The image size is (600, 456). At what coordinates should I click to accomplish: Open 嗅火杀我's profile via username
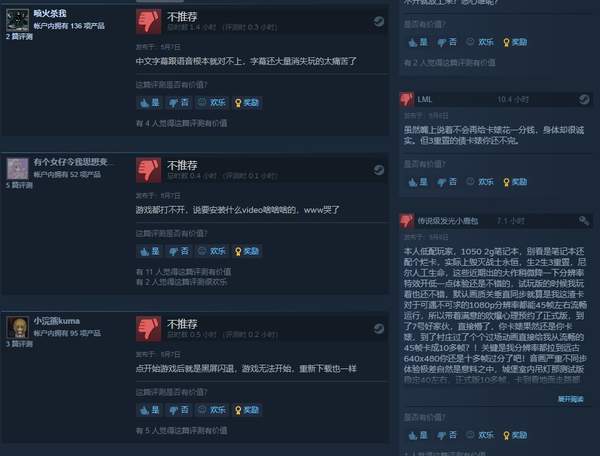point(50,14)
